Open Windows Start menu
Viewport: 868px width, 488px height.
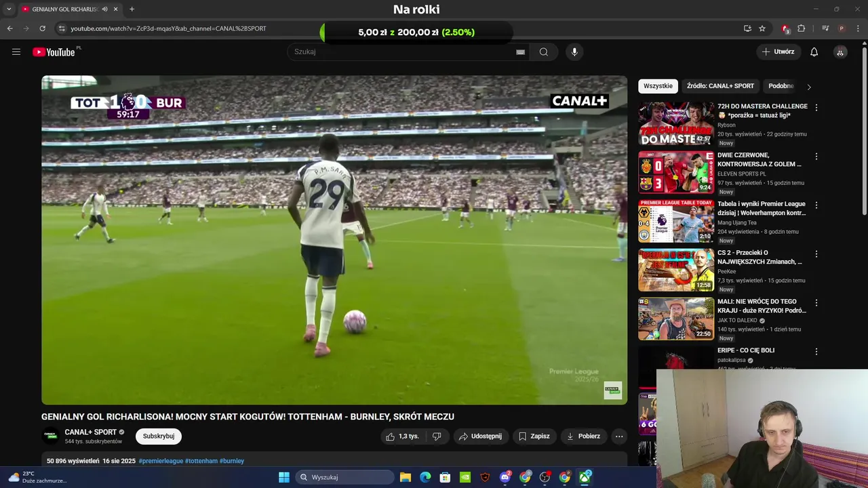(284, 477)
